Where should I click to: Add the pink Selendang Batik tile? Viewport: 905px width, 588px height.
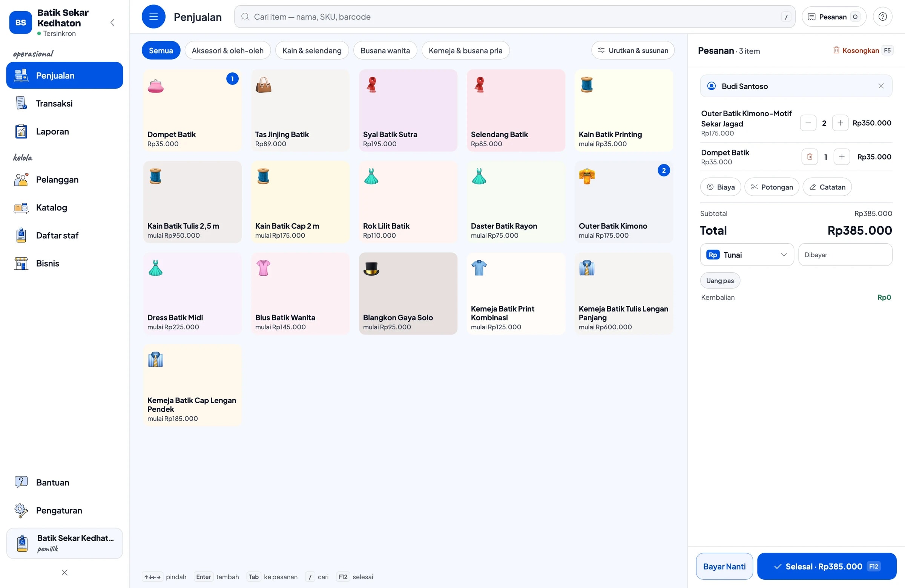click(x=515, y=111)
